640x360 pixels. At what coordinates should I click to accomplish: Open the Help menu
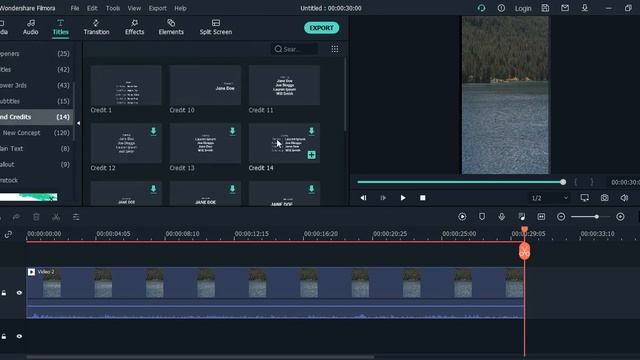pyautogui.click(x=180, y=8)
